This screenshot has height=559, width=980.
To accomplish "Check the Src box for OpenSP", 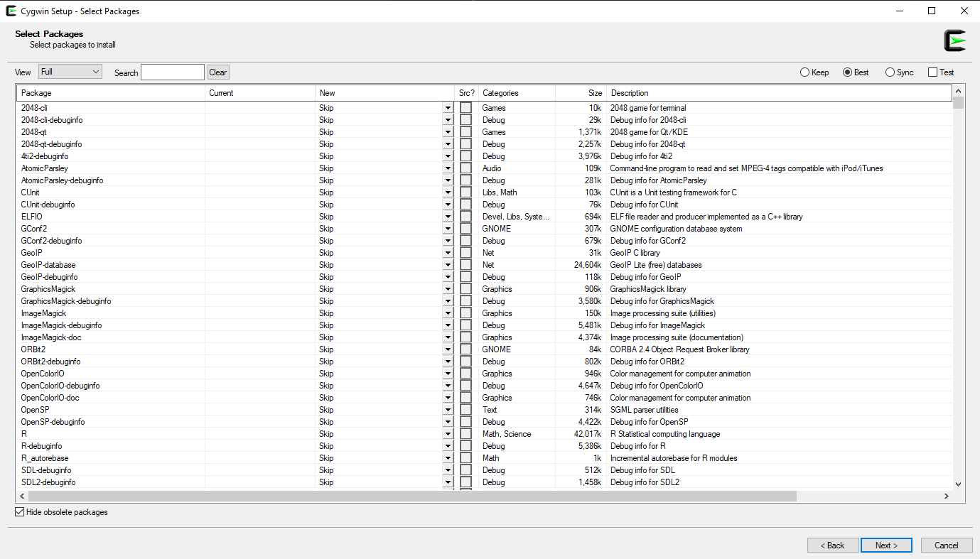I will (x=465, y=410).
